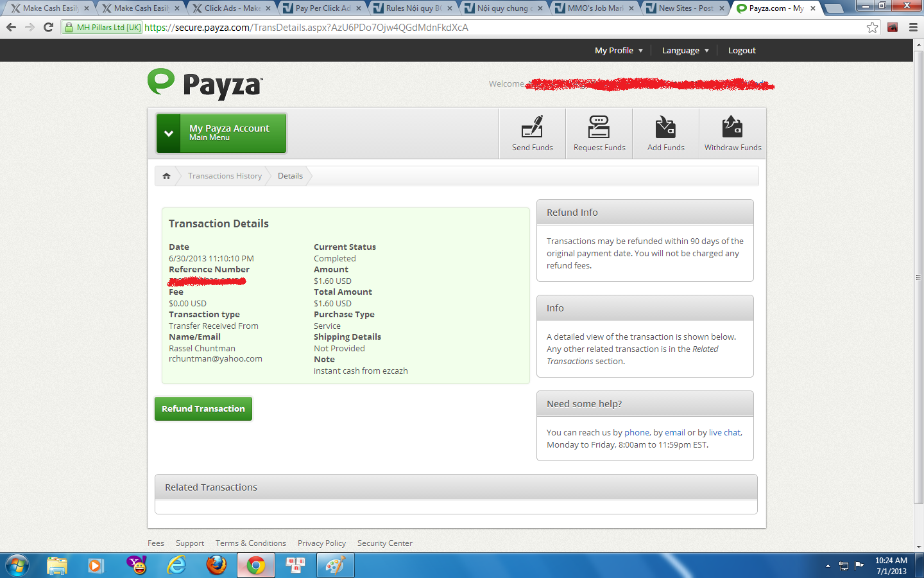Click the browser forward arrow
The height and width of the screenshot is (578, 924).
[x=30, y=27]
